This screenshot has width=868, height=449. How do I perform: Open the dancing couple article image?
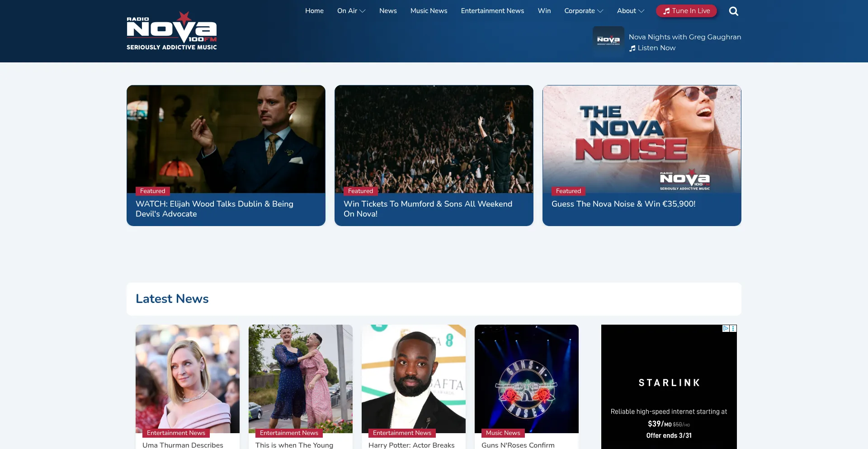(301, 379)
